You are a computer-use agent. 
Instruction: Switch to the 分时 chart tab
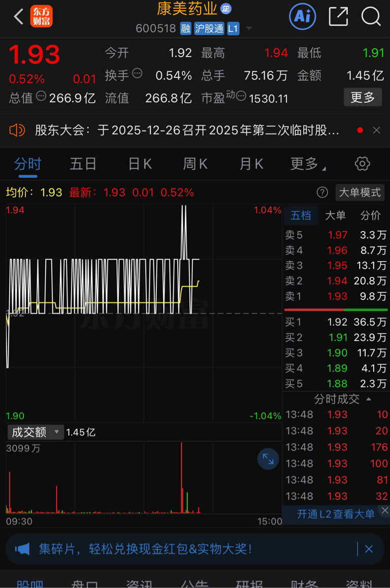point(28,164)
